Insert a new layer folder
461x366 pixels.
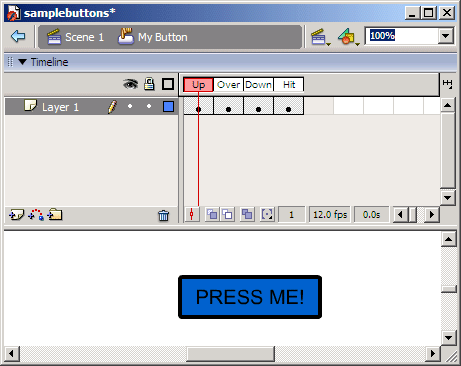point(55,215)
